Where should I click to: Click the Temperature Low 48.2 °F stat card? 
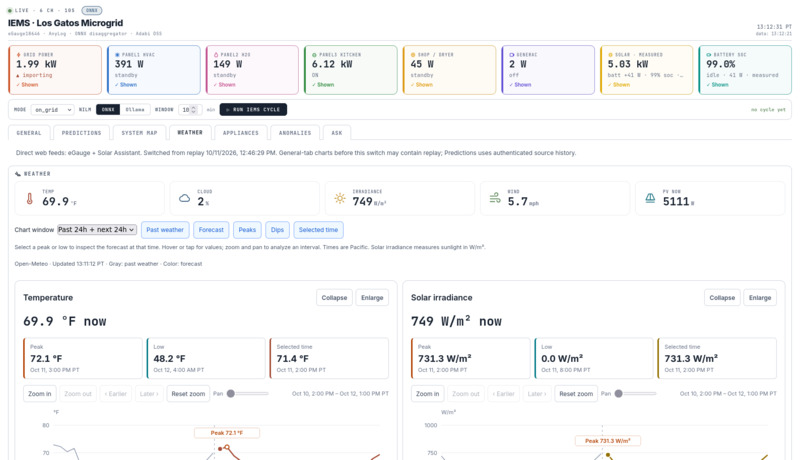(206, 358)
